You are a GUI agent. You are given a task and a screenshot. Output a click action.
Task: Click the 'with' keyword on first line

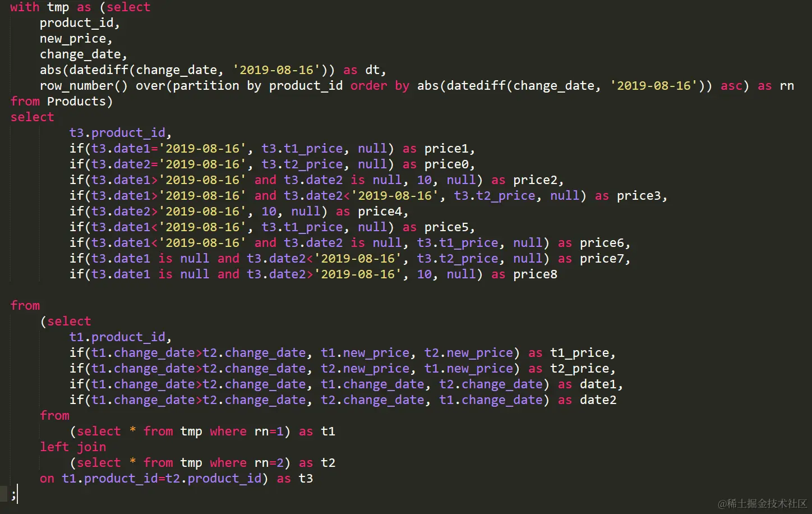click(25, 7)
